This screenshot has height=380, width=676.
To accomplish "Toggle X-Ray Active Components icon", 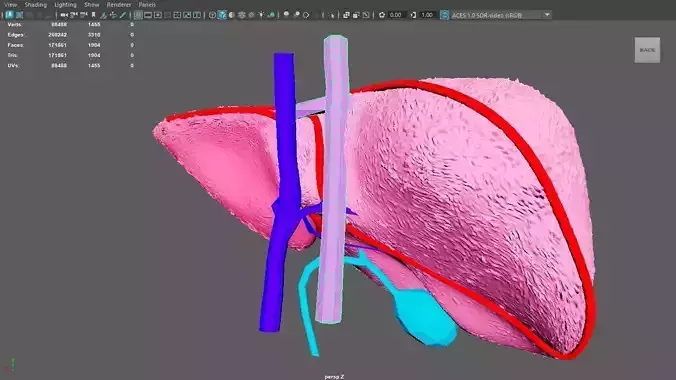I will click(x=356, y=15).
